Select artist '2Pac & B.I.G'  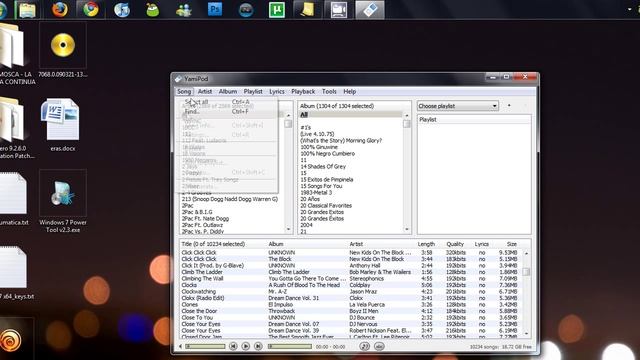[x=197, y=212]
